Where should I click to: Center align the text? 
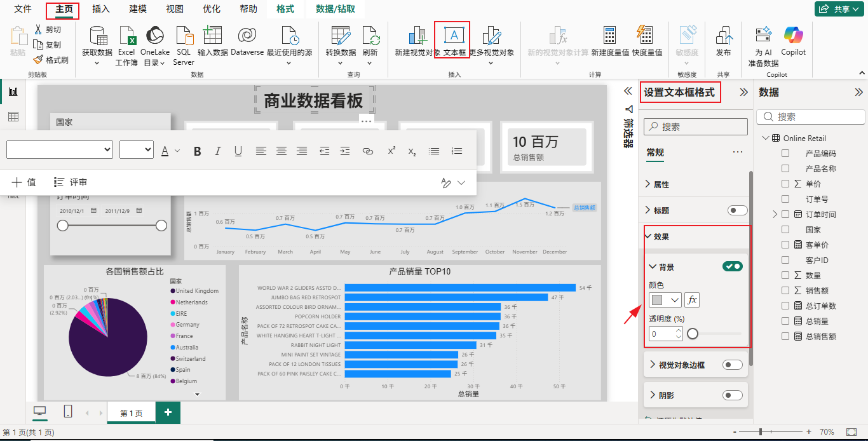pos(281,151)
